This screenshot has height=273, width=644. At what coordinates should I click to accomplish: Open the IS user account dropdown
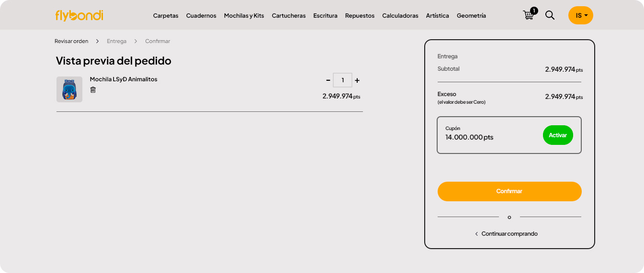point(580,15)
